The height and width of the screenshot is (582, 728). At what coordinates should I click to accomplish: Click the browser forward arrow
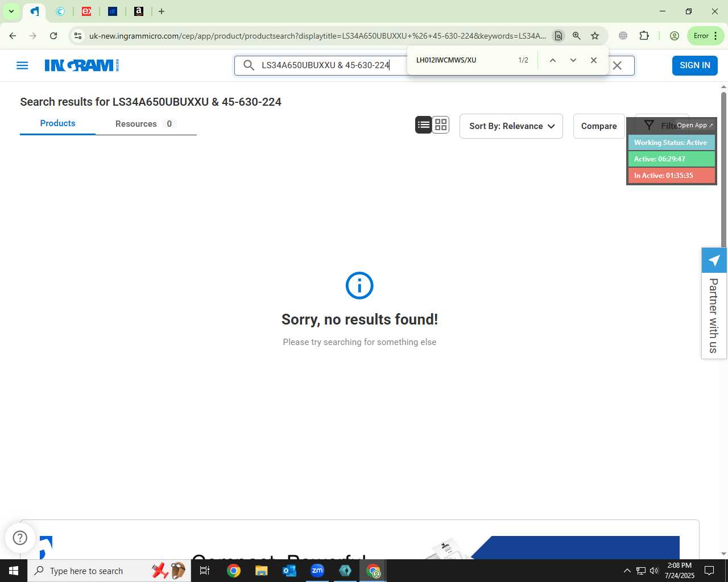tap(33, 36)
